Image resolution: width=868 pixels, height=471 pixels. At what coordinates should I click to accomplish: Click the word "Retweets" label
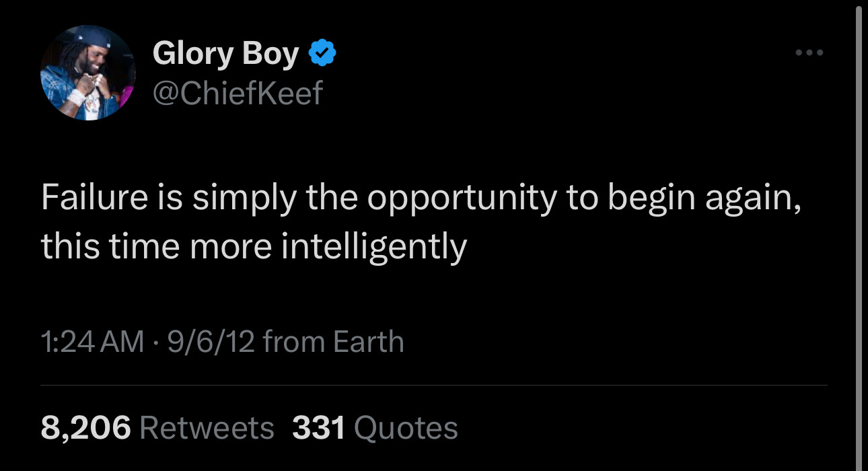pyautogui.click(x=207, y=428)
